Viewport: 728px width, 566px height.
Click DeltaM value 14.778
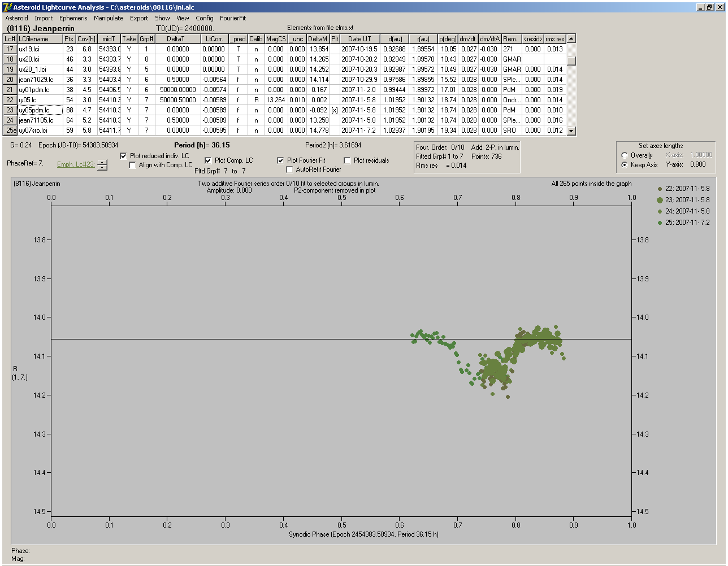[319, 130]
